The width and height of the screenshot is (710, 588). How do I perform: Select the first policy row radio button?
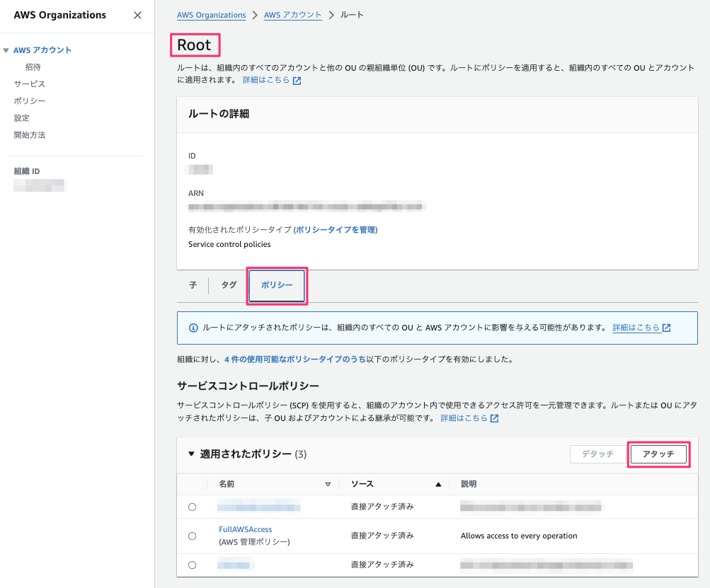[x=192, y=507]
